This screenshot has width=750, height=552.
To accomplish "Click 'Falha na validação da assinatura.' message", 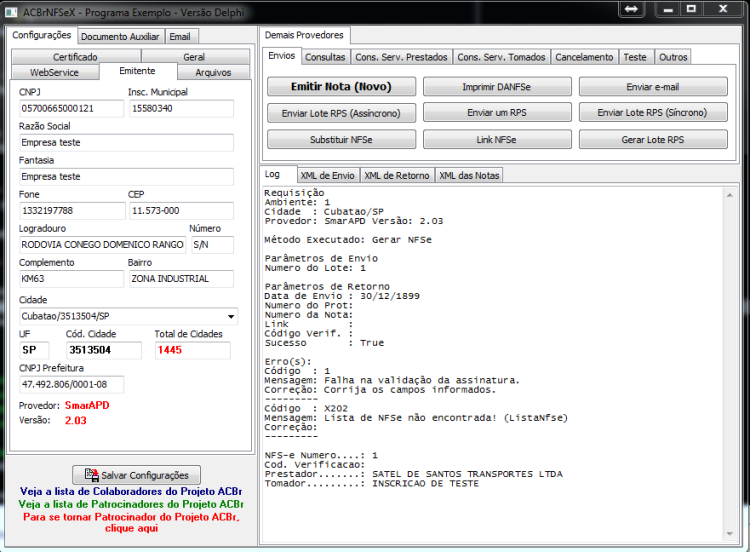I will [x=421, y=380].
